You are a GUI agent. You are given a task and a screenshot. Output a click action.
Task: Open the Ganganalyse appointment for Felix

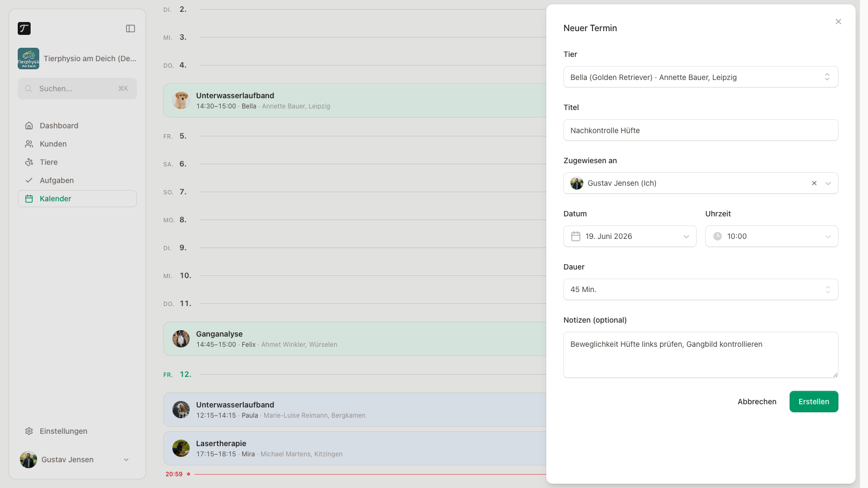pos(355,339)
